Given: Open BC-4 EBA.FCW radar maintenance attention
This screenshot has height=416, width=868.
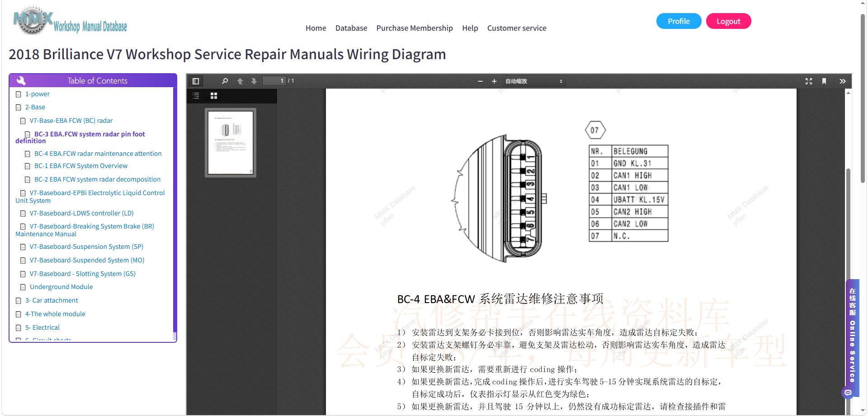Looking at the screenshot, I should point(98,154).
